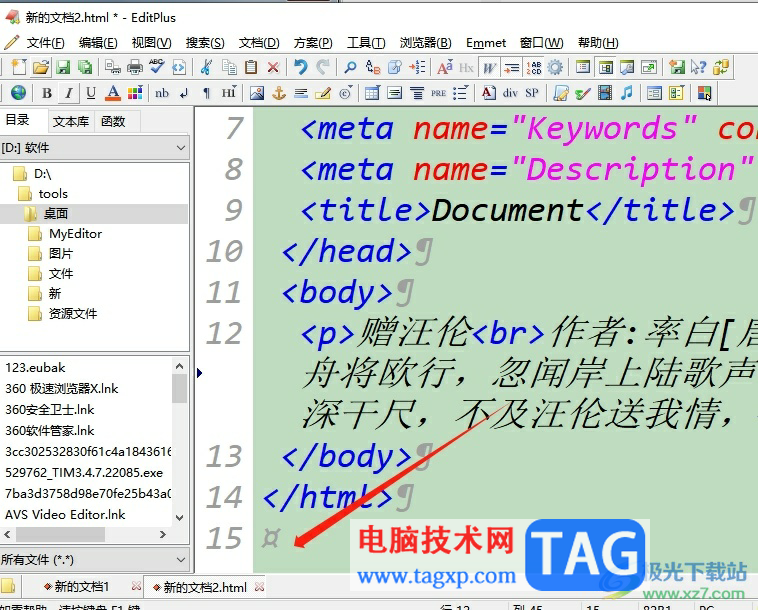Open the file filter 所有文件 dropdown
This screenshot has height=610, width=758.
click(94, 560)
